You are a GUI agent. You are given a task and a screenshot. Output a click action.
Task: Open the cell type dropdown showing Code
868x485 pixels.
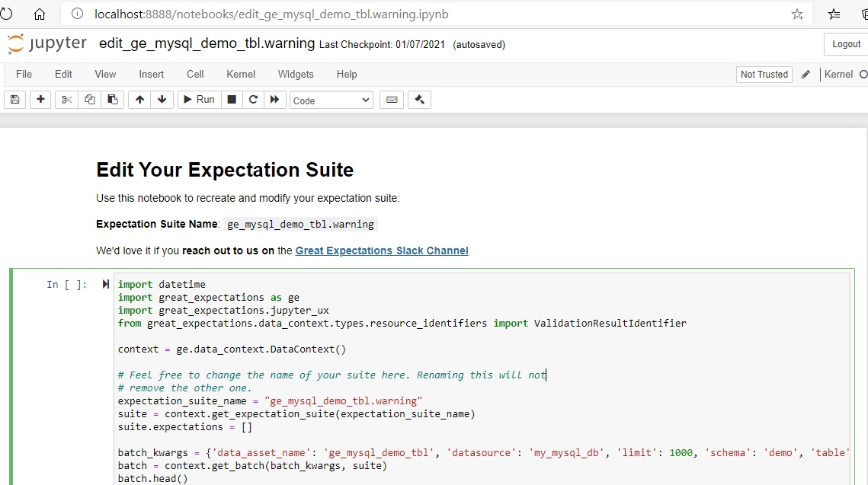(331, 100)
